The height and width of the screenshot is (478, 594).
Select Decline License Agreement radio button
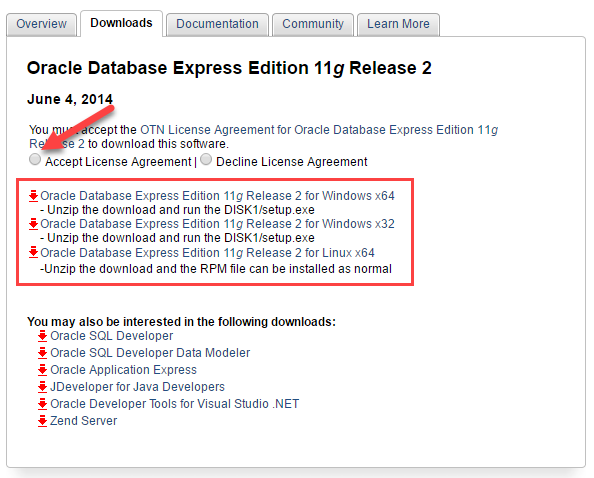[x=206, y=159]
